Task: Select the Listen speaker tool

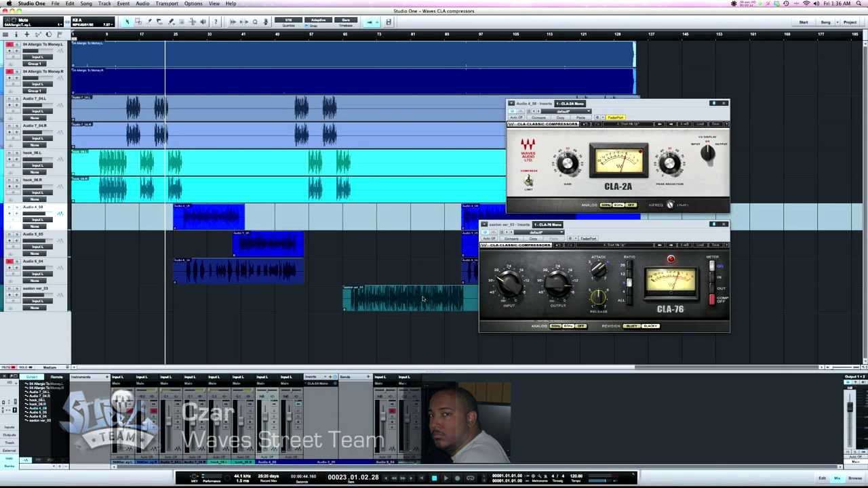Action: 203,22
